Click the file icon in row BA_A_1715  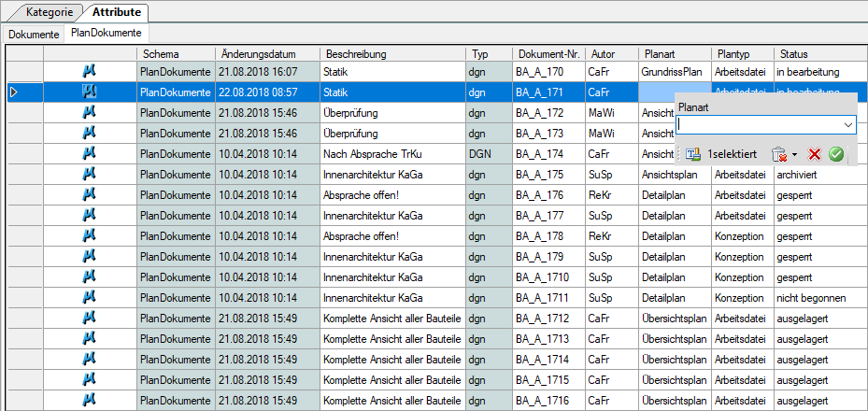pos(90,380)
